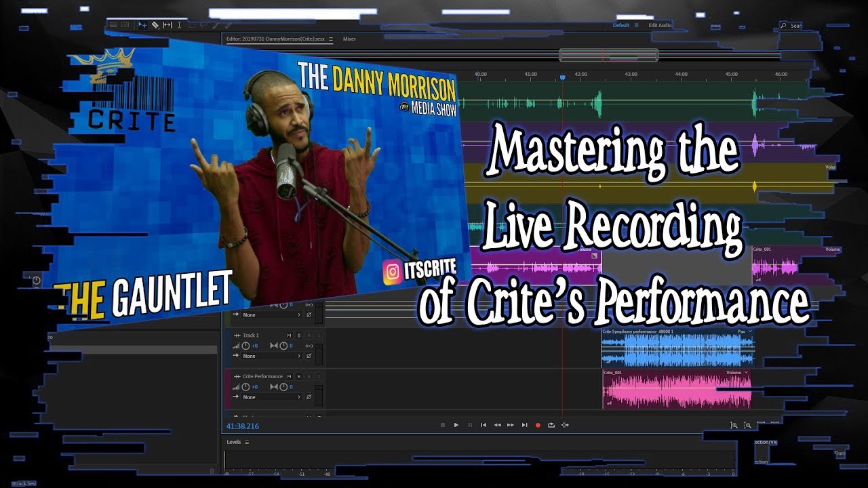Solo Track 1 with S button
This screenshot has width=868, height=488.
point(298,335)
